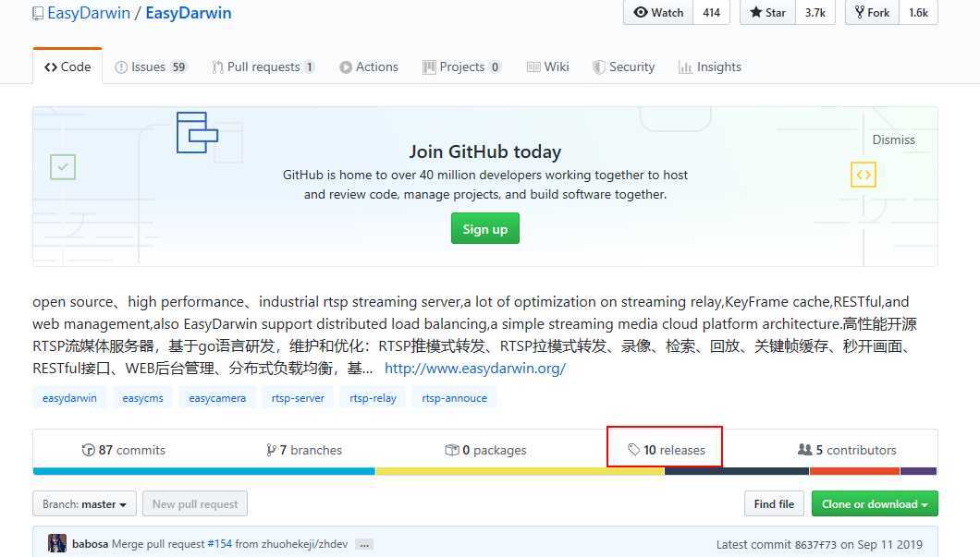View the 7 branches list

point(304,450)
